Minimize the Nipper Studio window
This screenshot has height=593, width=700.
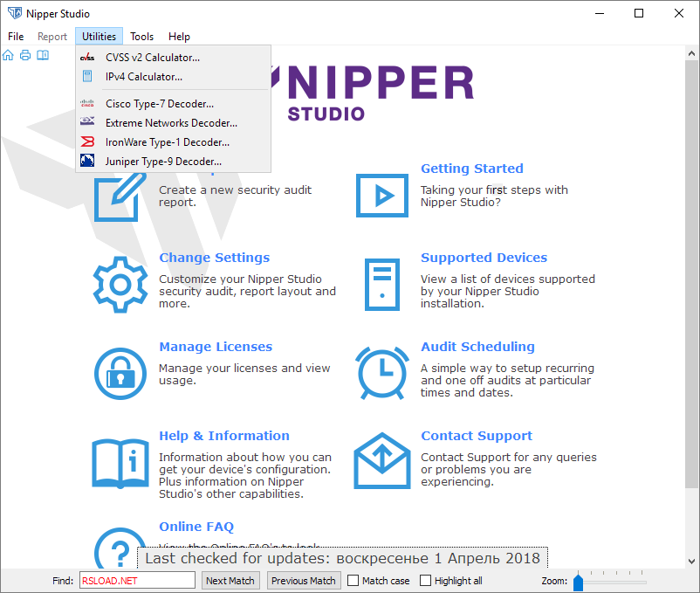[600, 13]
